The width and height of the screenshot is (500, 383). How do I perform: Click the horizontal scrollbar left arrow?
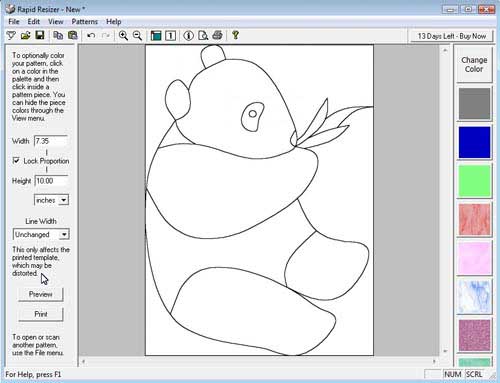click(84, 361)
